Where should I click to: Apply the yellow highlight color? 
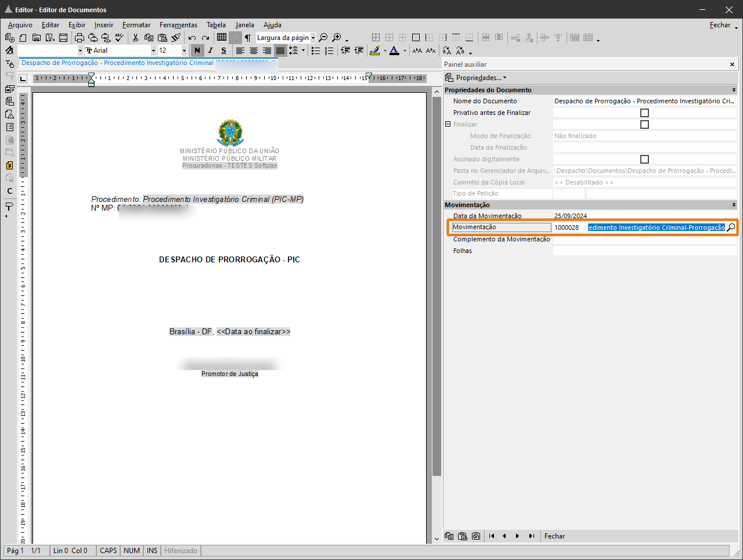[375, 51]
